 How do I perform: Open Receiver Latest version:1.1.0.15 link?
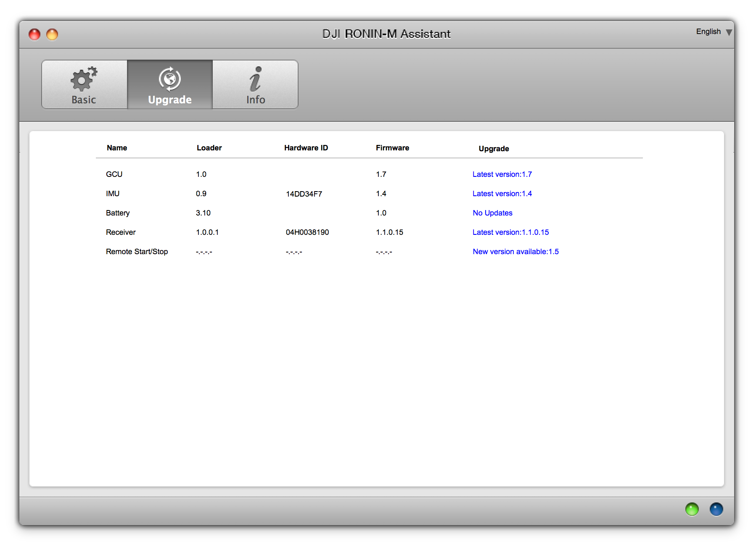coord(510,232)
